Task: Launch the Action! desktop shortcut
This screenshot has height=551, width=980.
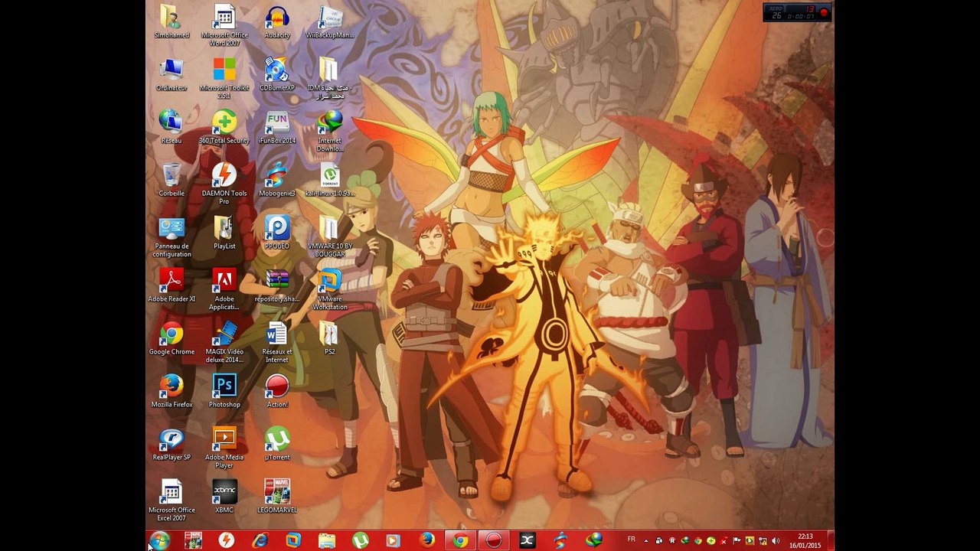Action: click(x=277, y=391)
